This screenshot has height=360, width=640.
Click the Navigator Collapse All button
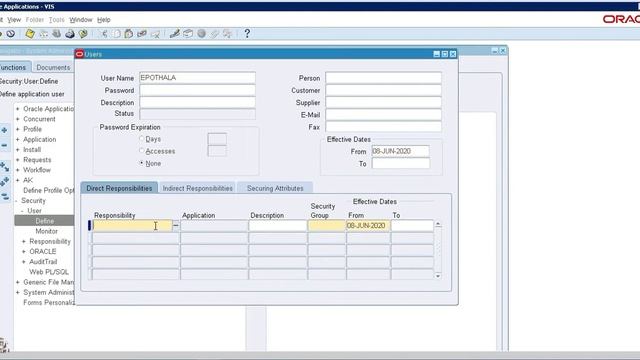coord(4,197)
